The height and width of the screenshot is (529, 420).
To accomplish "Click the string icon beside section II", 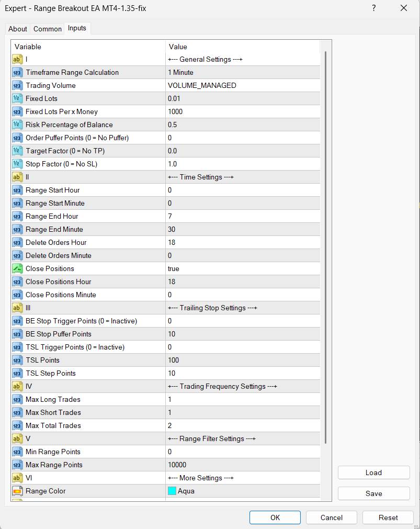I will click(x=17, y=177).
